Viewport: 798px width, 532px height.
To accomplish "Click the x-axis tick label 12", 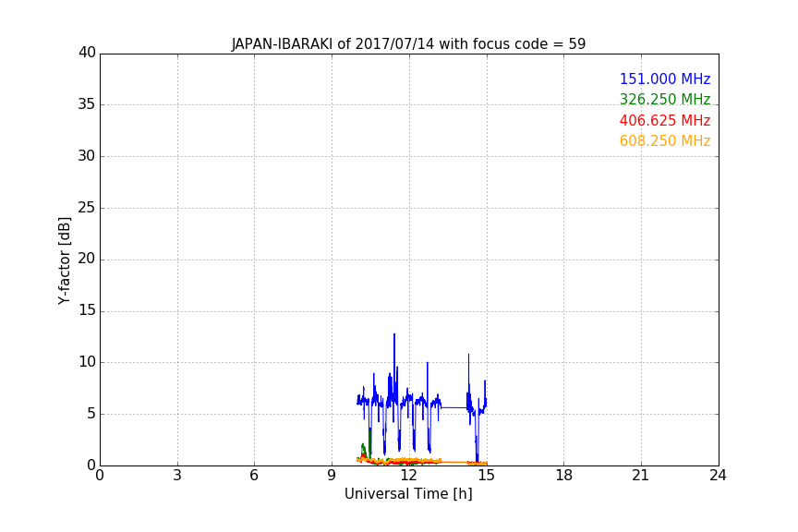I will (408, 476).
